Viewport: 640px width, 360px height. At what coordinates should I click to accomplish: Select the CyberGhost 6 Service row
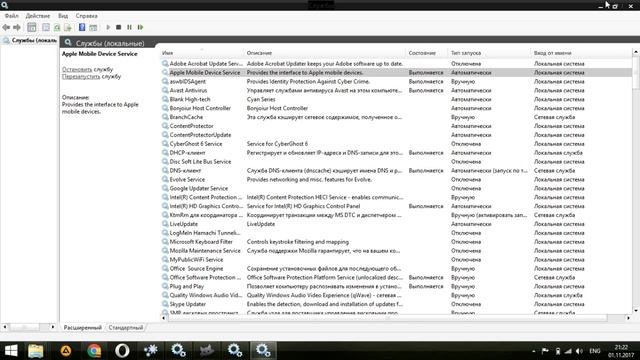396,144
